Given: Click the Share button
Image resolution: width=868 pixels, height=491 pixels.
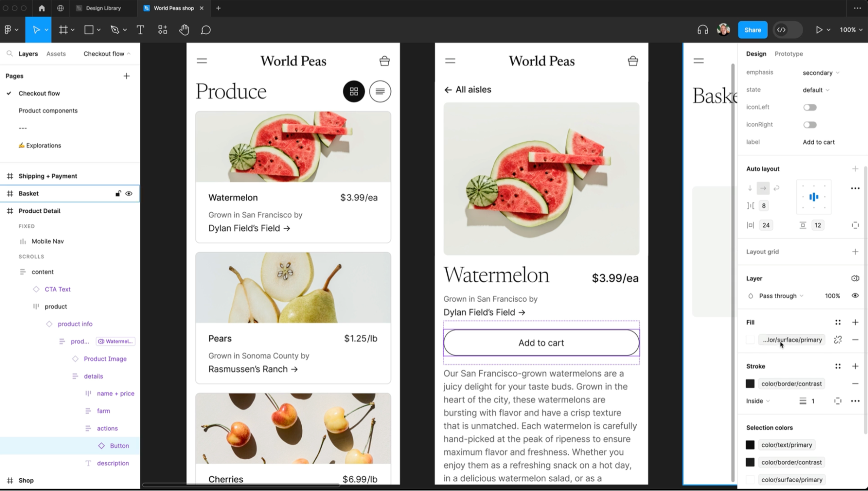Looking at the screenshot, I should 752,30.
